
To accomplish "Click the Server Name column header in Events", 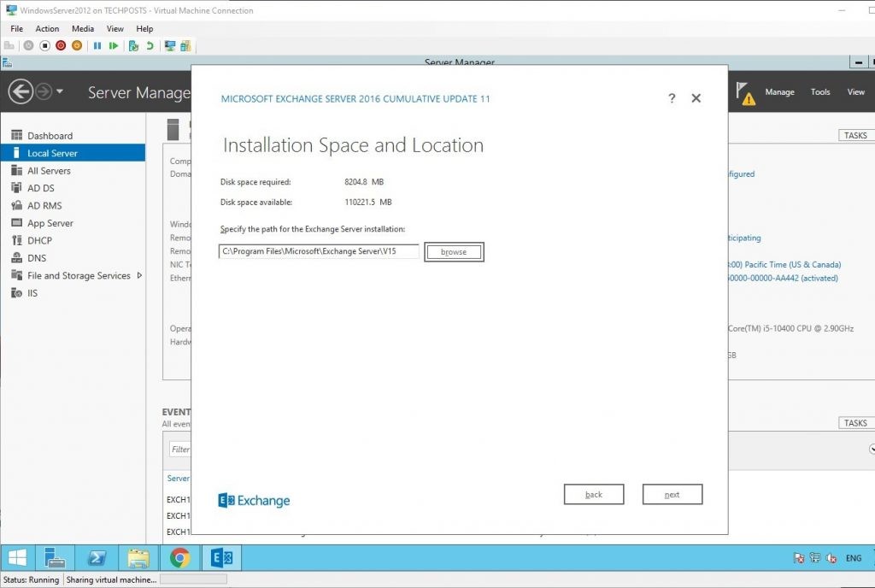I will 178,478.
